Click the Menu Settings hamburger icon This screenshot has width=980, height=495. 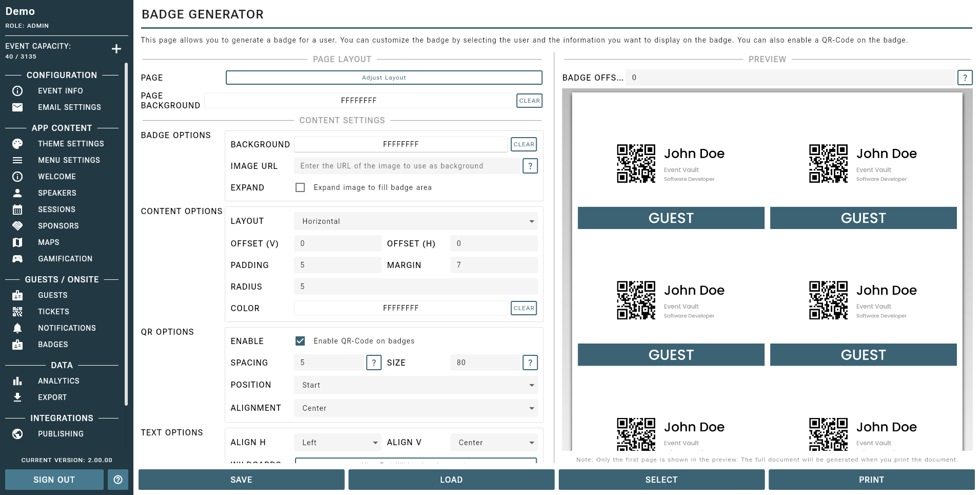pos(17,160)
